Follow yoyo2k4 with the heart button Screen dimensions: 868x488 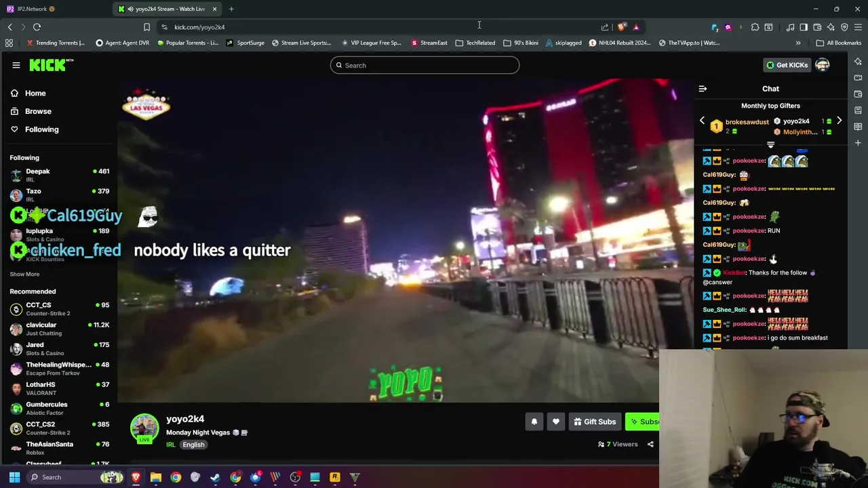tap(556, 422)
